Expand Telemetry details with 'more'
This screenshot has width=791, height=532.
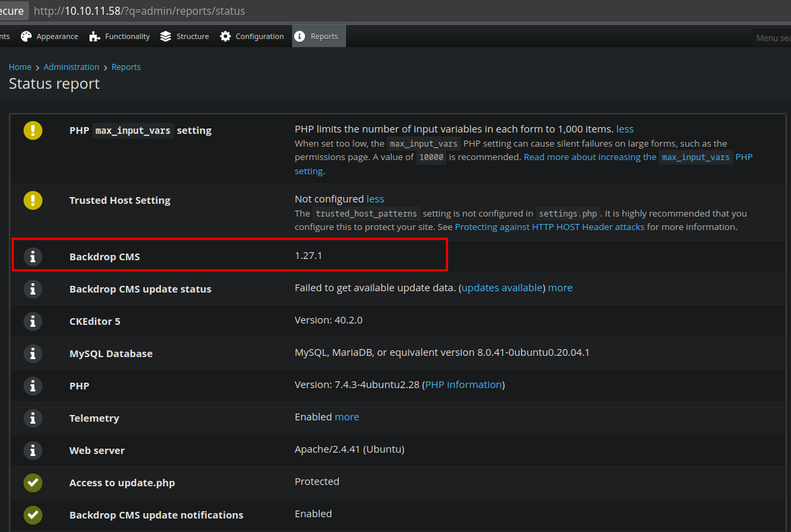347,417
